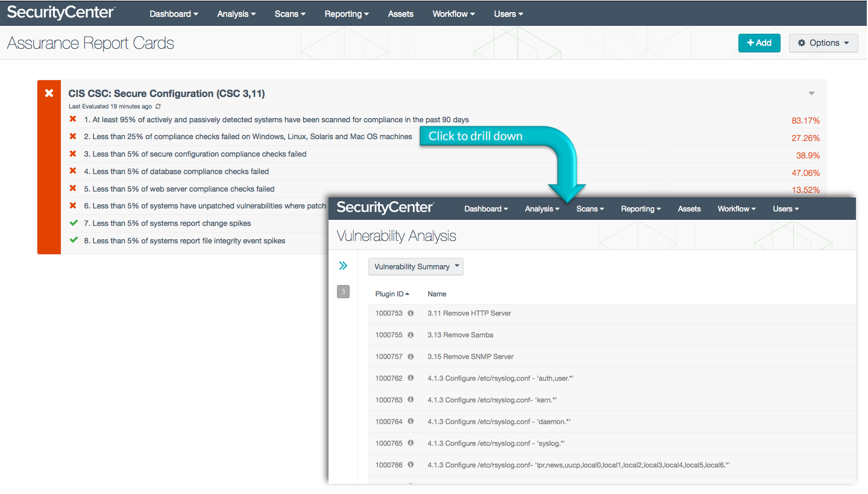The width and height of the screenshot is (868, 494).
Task: Open the Options dropdown button
Action: [823, 43]
